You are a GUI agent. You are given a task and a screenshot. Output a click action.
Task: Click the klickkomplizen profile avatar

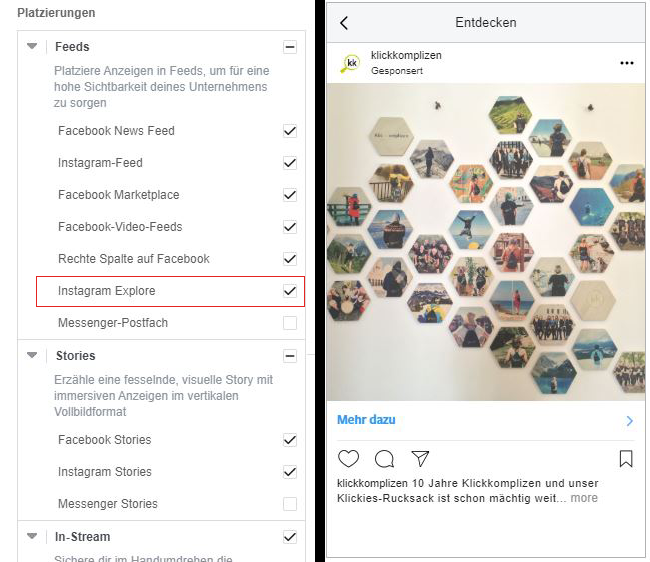351,63
